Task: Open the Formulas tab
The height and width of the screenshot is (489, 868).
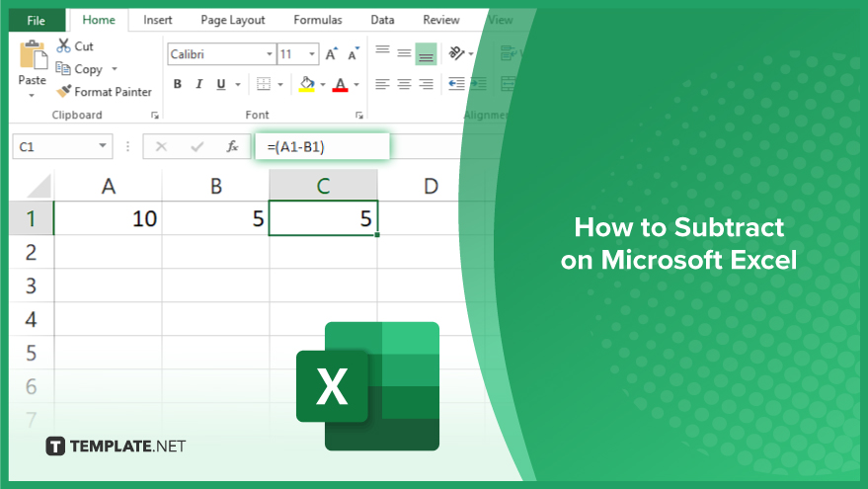Action: point(318,20)
